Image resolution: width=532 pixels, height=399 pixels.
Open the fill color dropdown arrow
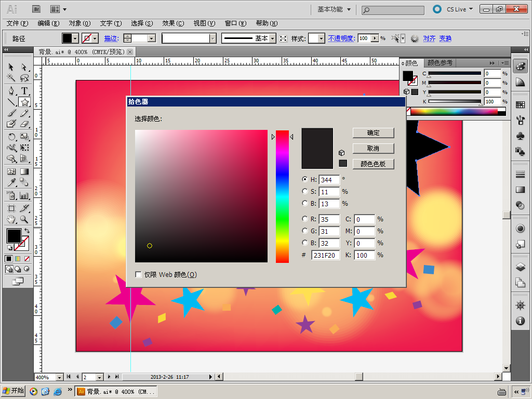(x=75, y=38)
